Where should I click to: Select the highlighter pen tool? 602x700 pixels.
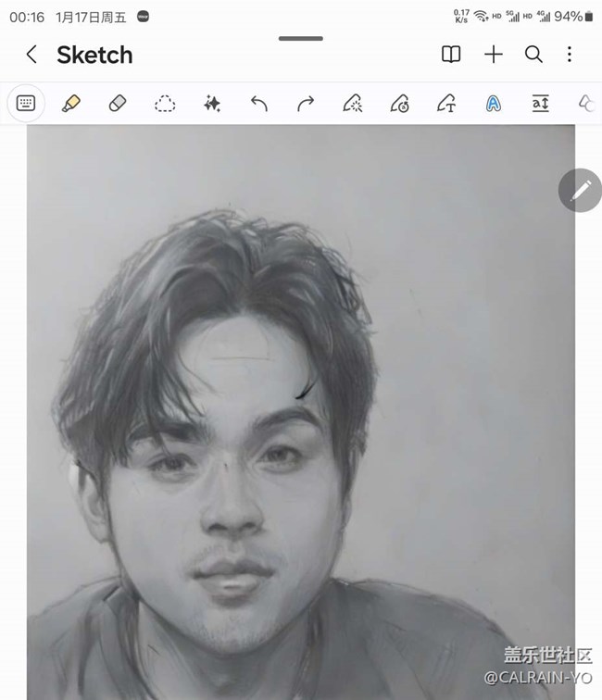(71, 104)
